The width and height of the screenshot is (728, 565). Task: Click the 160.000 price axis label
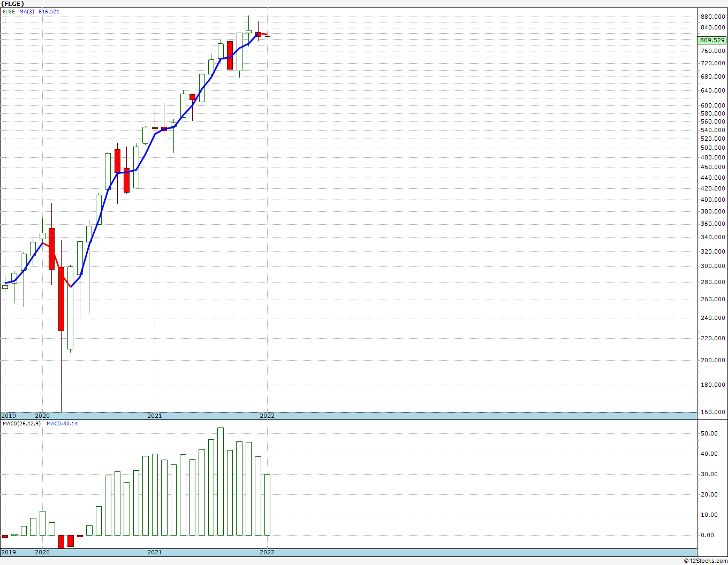[712, 412]
